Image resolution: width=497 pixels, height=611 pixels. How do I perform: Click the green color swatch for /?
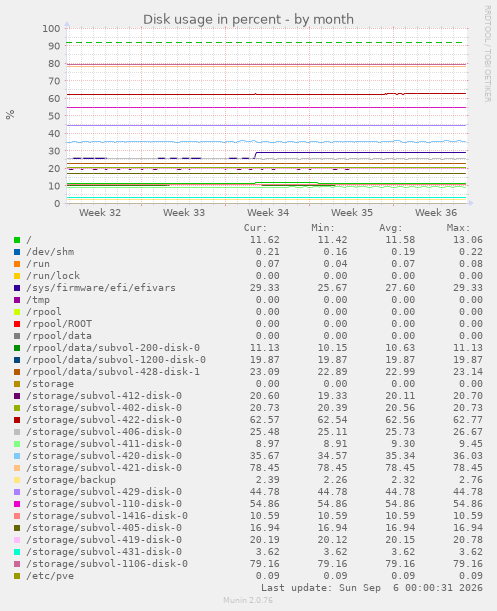17,240
